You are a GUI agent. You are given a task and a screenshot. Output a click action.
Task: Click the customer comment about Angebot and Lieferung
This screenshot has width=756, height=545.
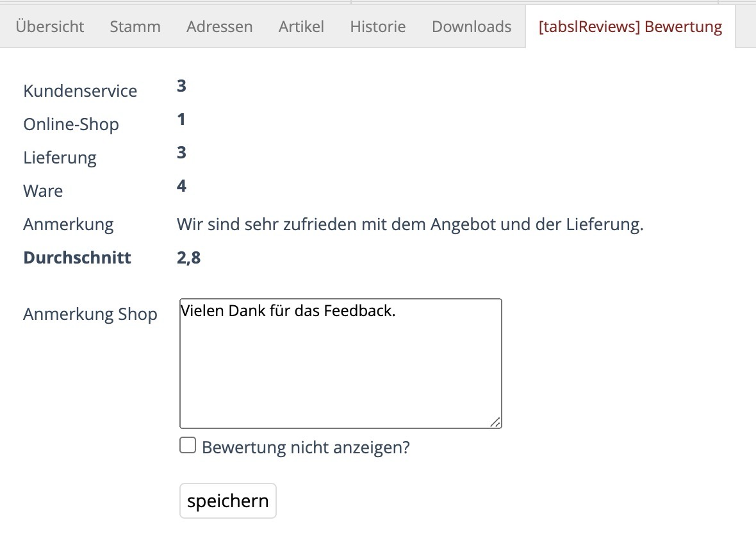click(410, 224)
